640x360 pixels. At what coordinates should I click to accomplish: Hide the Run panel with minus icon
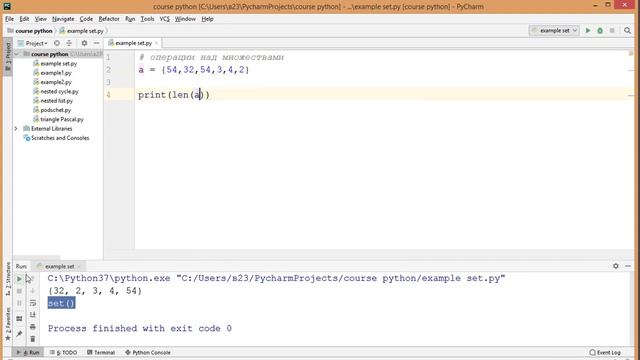point(628,266)
